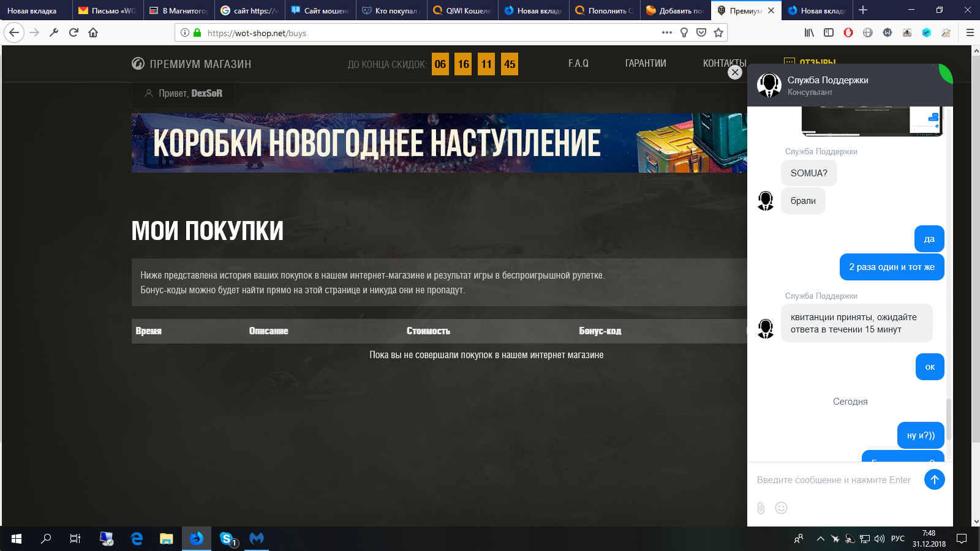
Task: Click the clock and date in taskbar
Action: click(x=929, y=539)
